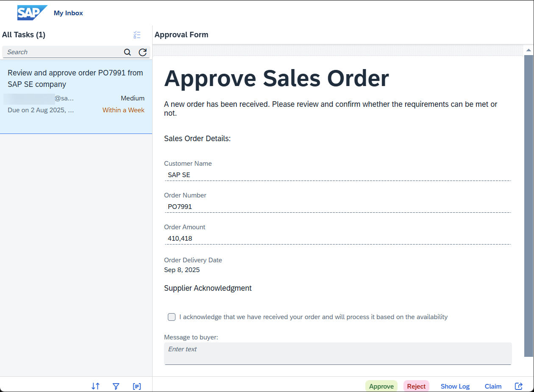Toggle multi-select mode icon in task list header
This screenshot has height=392, width=534.
tap(137, 35)
